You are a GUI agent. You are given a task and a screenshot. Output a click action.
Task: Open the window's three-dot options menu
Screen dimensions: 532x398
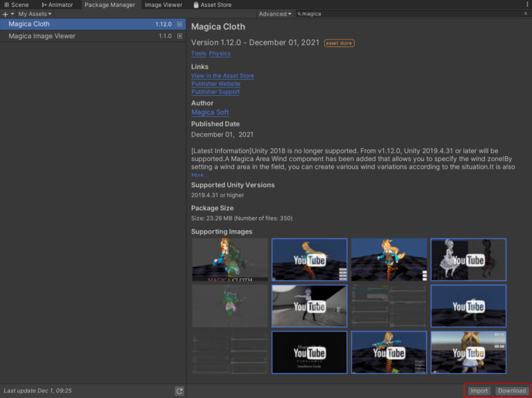[527, 5]
